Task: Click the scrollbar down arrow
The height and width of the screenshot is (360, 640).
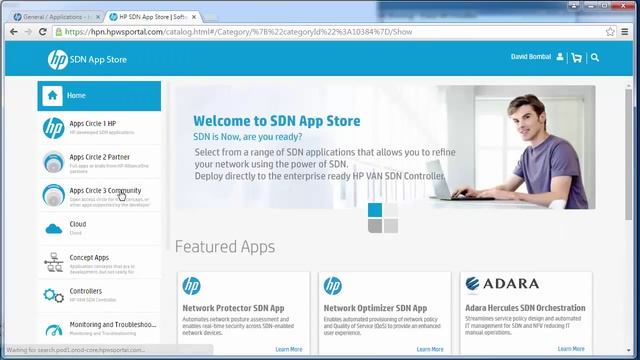Action: (x=629, y=350)
